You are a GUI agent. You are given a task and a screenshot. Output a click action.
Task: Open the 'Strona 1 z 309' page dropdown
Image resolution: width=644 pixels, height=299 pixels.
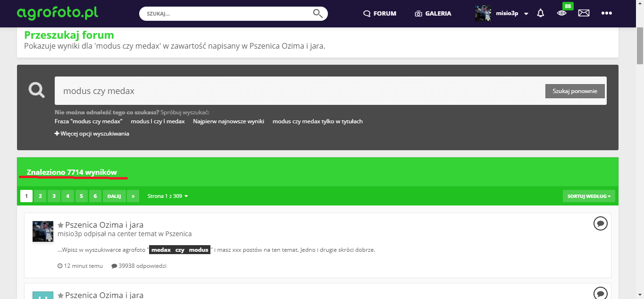[167, 196]
